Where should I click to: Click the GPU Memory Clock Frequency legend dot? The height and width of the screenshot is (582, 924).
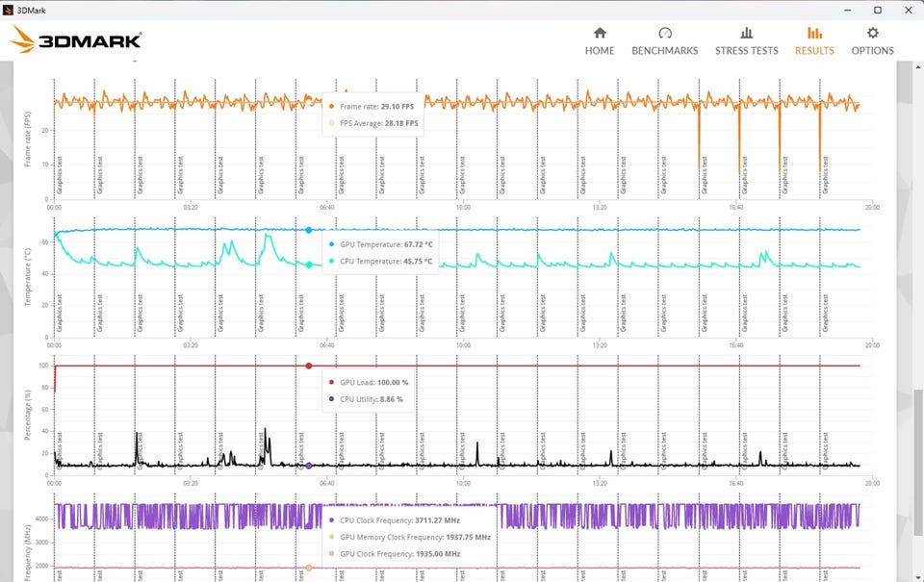pyautogui.click(x=332, y=537)
